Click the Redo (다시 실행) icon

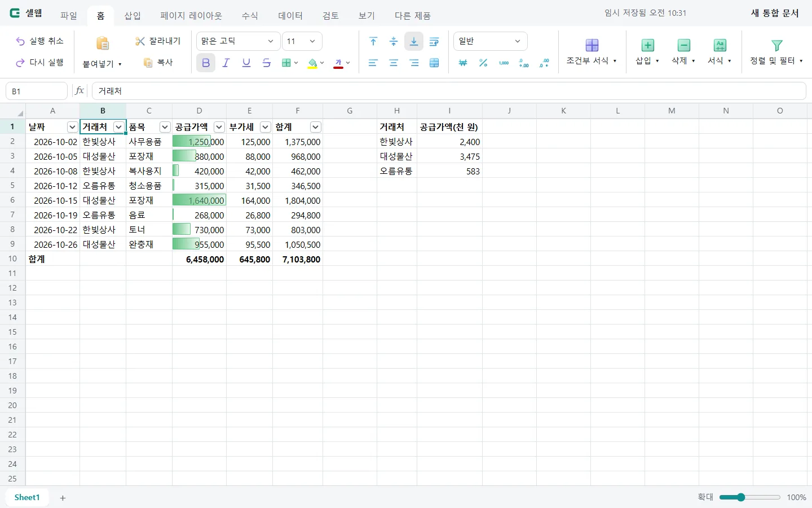(x=20, y=63)
